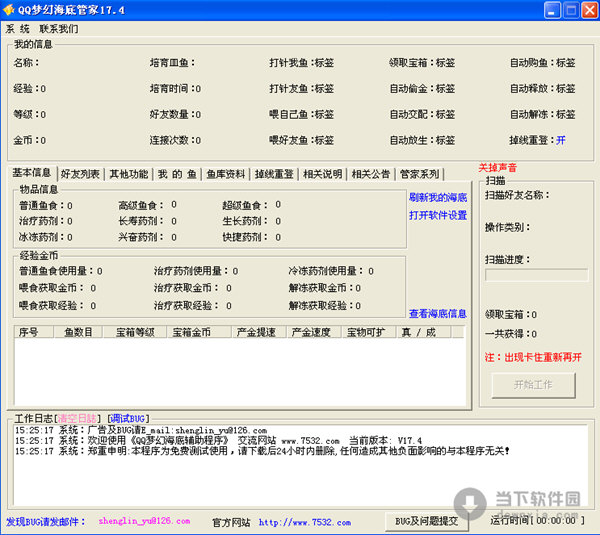Toggle the 掉线重登 status 开
The image size is (600, 535).
pyautogui.click(x=561, y=140)
